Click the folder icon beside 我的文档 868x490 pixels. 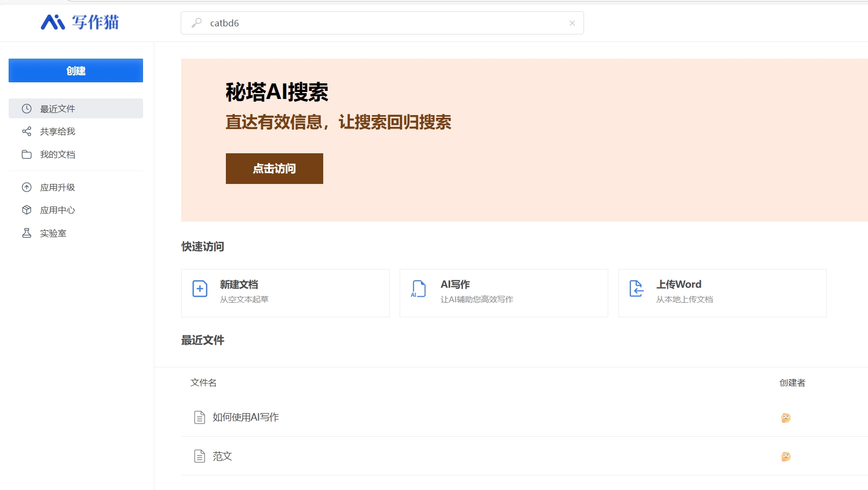[26, 154]
